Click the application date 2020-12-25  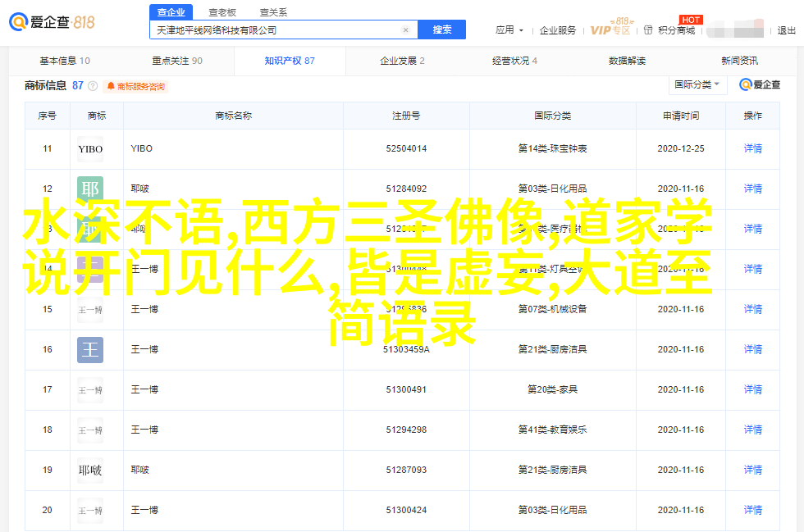tap(681, 148)
